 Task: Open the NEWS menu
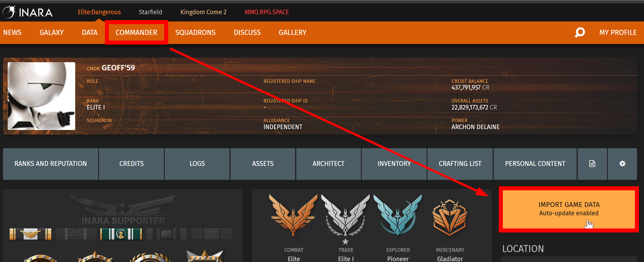12,32
